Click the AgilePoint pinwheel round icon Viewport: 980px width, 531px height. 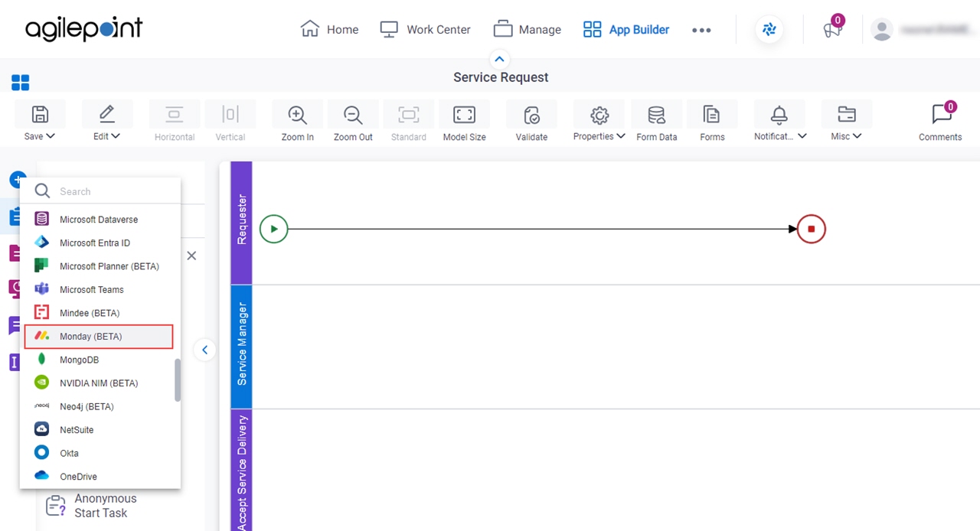click(x=769, y=30)
